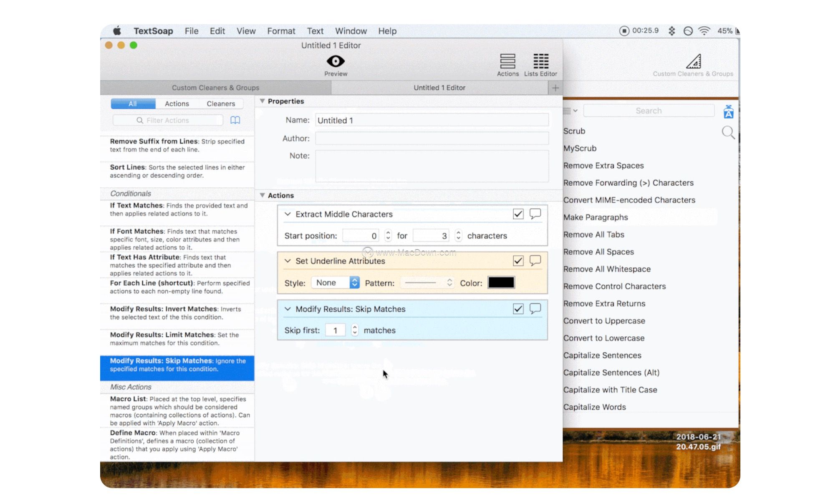Click the Apple menu icon
The width and height of the screenshot is (818, 504).
[117, 30]
